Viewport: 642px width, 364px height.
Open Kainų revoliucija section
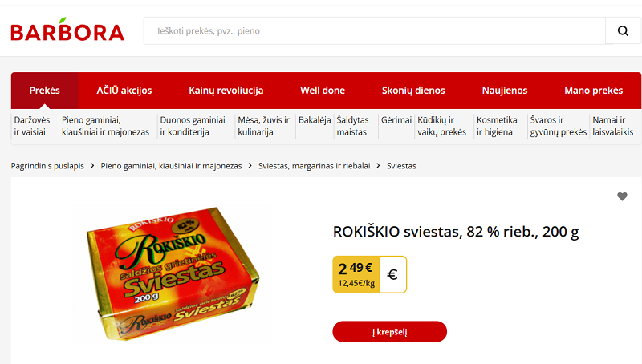(x=226, y=91)
